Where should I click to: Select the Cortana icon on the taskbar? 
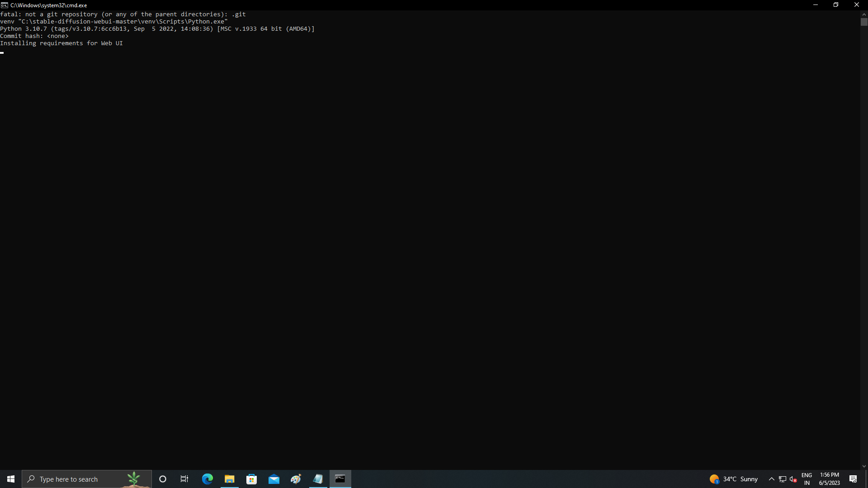pyautogui.click(x=162, y=479)
